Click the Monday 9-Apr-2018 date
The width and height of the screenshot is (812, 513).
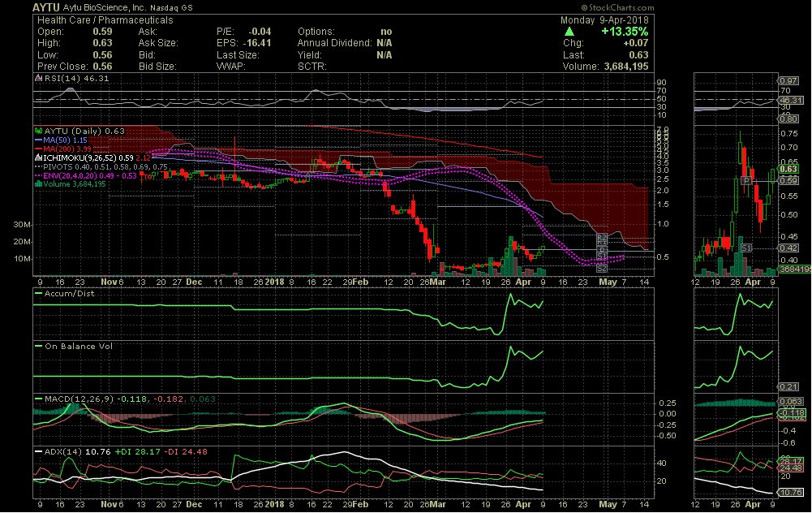point(604,20)
